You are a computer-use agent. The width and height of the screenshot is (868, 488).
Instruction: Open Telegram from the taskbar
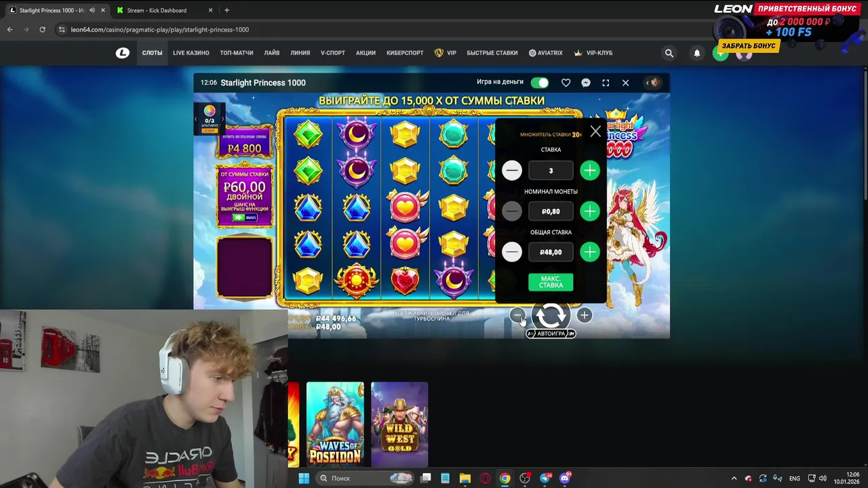click(x=545, y=479)
